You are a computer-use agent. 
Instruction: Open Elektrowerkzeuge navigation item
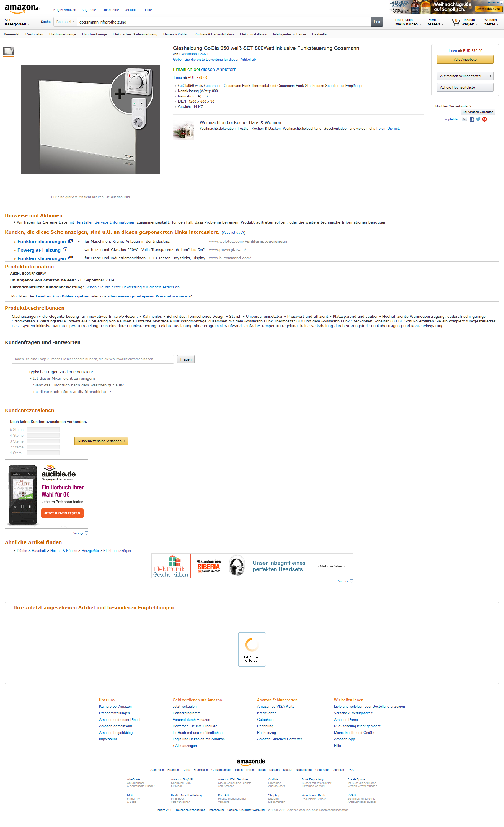(x=62, y=34)
